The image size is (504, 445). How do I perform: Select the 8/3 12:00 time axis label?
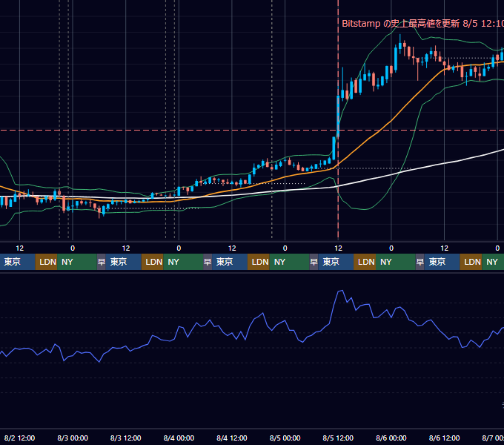[x=126, y=438]
